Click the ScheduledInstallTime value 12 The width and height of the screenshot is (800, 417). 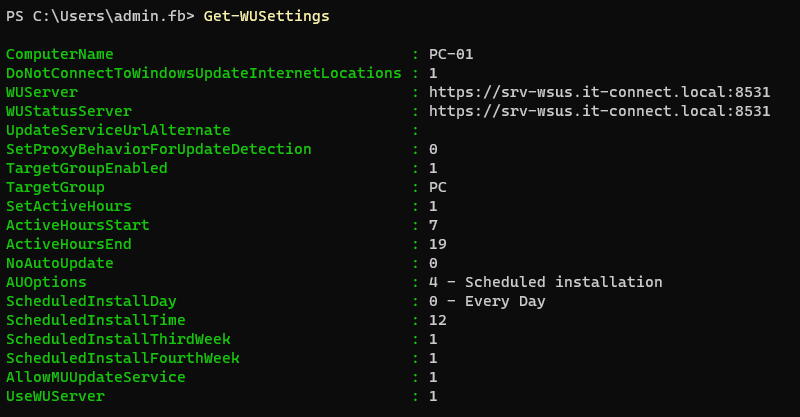pyautogui.click(x=438, y=320)
